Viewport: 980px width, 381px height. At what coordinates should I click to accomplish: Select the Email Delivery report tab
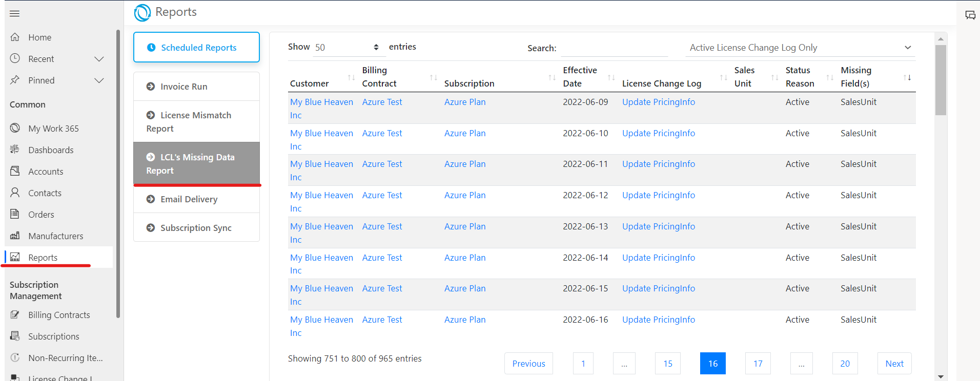(196, 199)
